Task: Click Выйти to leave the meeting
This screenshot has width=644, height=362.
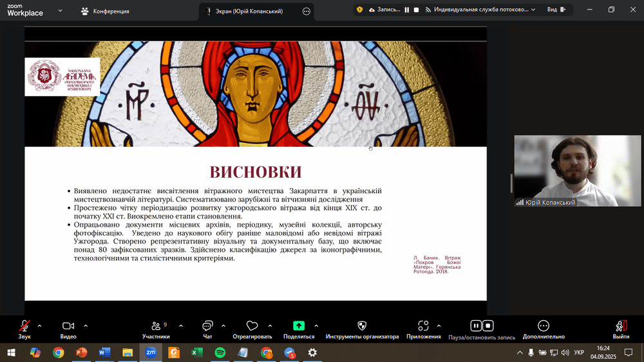Action: click(x=621, y=326)
